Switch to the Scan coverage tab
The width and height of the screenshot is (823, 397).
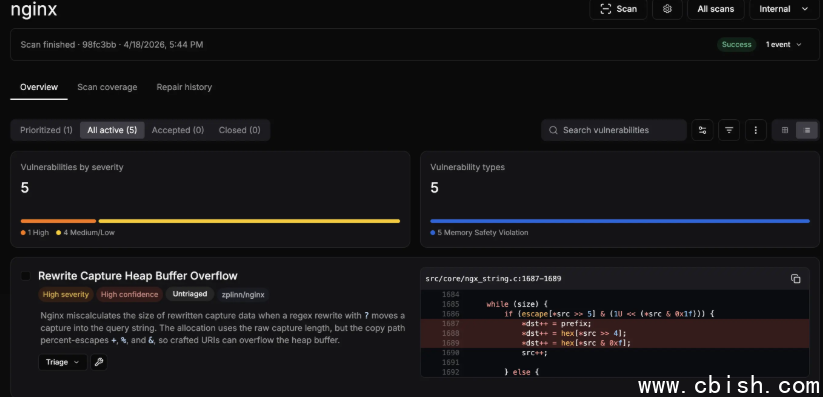(x=107, y=87)
